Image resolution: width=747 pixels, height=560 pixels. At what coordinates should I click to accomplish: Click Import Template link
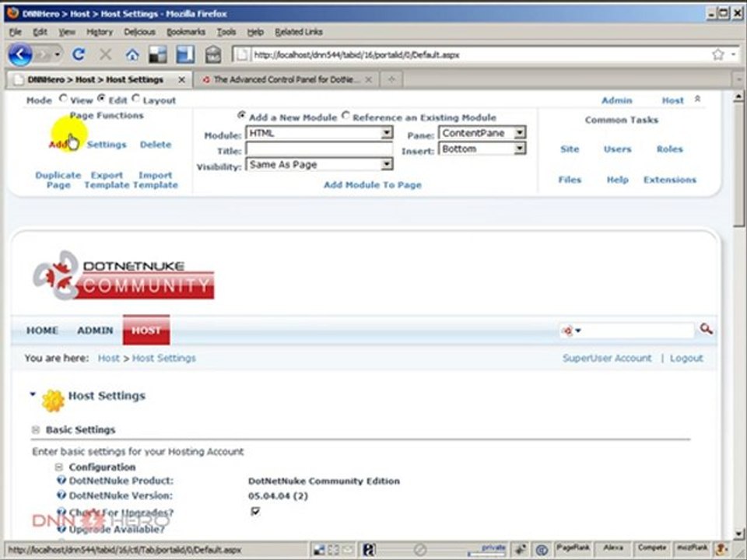point(156,180)
